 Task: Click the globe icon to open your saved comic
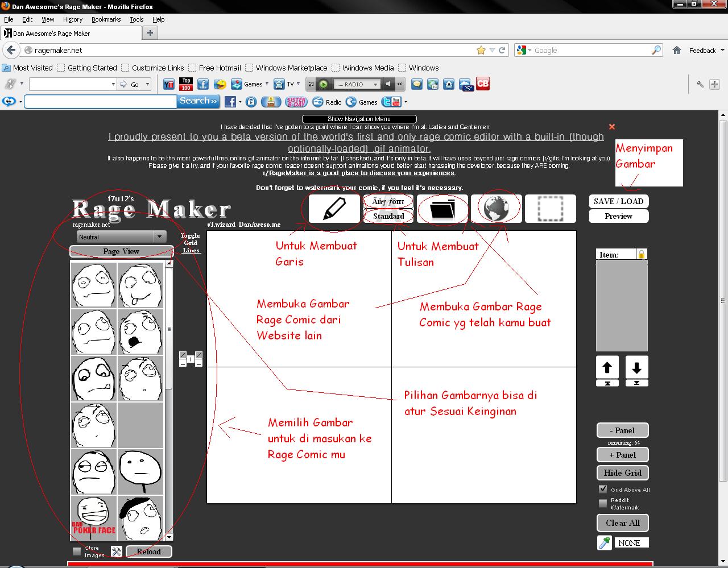point(495,208)
